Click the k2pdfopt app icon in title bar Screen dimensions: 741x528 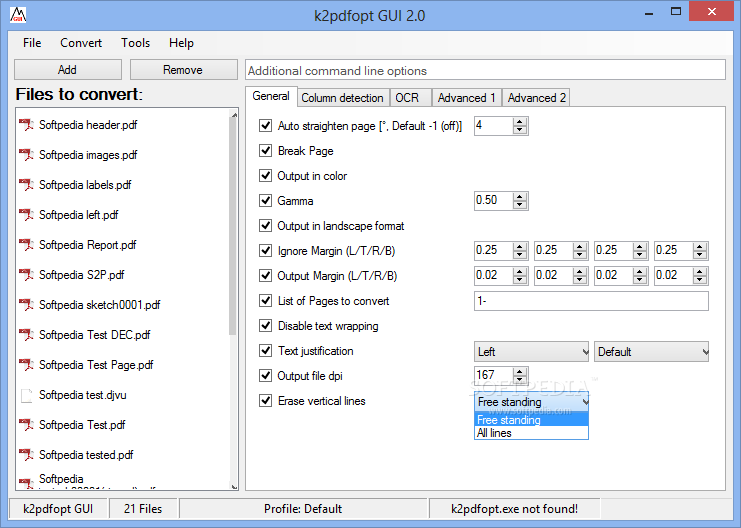[18, 15]
